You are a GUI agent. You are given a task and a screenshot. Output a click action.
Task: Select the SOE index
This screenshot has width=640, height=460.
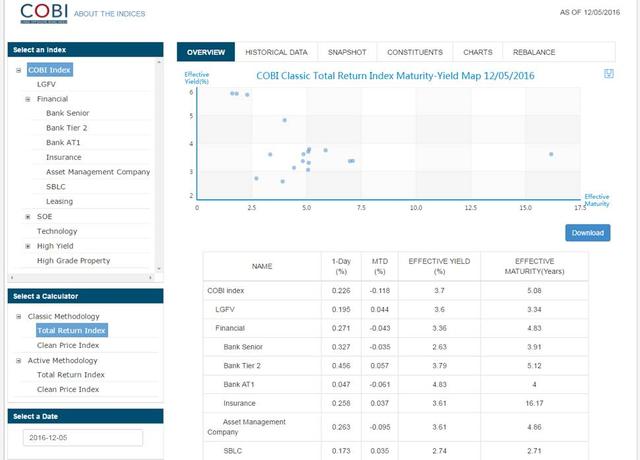[44, 216]
